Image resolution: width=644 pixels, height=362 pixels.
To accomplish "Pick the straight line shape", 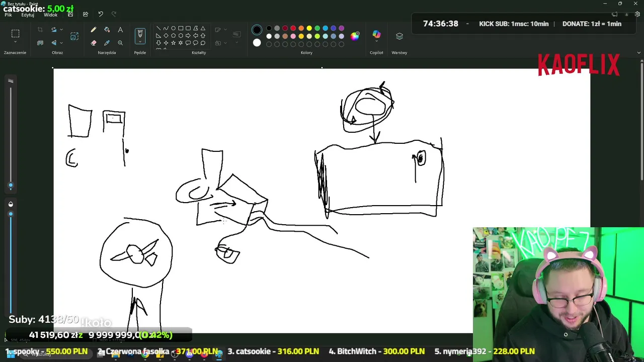I will coord(158,28).
